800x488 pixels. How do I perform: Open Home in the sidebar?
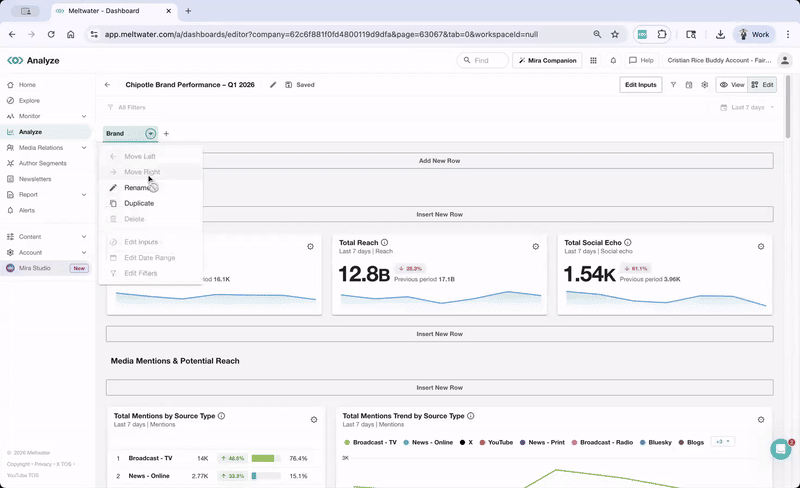[27, 85]
